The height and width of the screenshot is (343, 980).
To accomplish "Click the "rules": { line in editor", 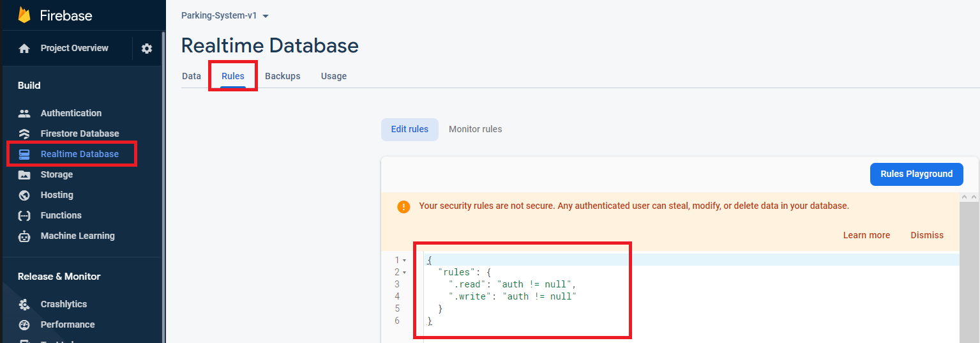I will (464, 272).
